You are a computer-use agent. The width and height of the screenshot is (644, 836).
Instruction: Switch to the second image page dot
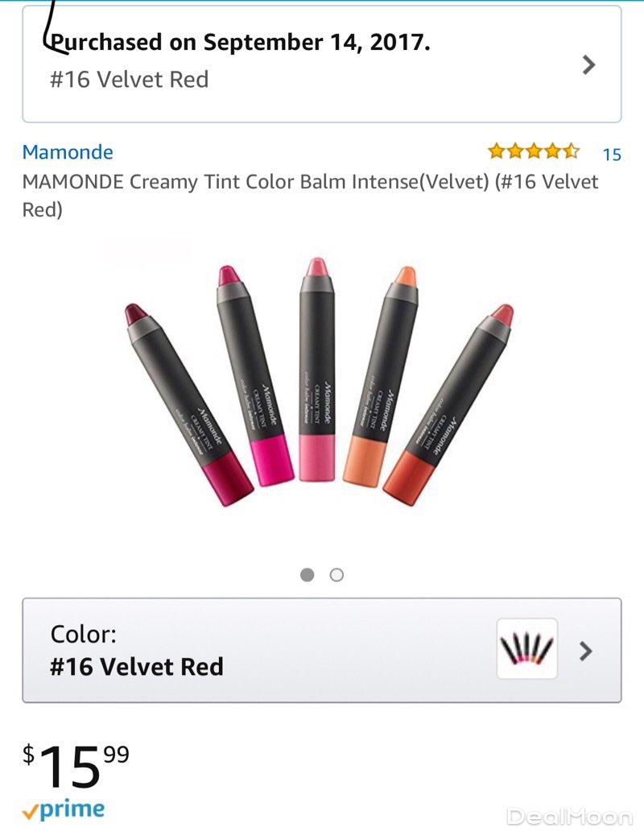click(x=337, y=575)
